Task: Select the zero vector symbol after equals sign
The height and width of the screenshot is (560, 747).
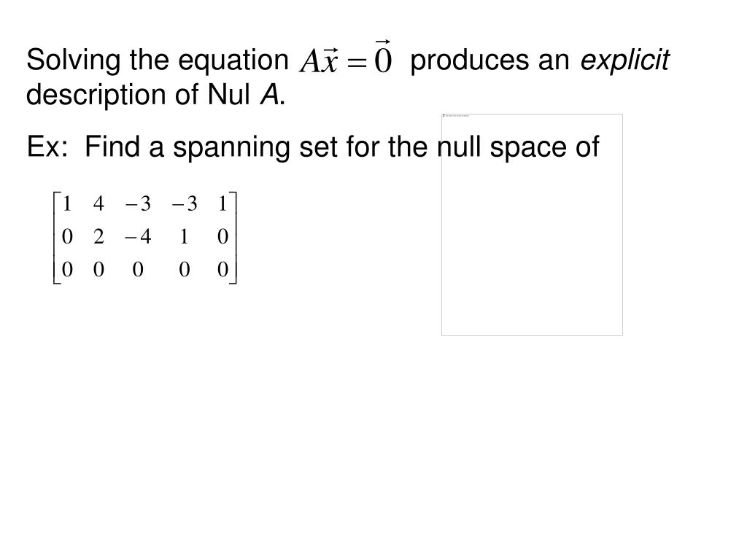Action: tap(383, 57)
